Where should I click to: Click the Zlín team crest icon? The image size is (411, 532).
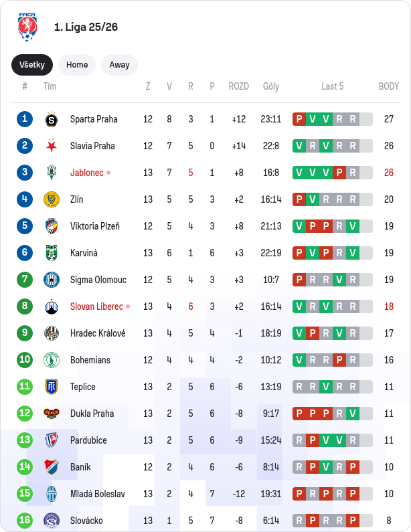pos(52,199)
